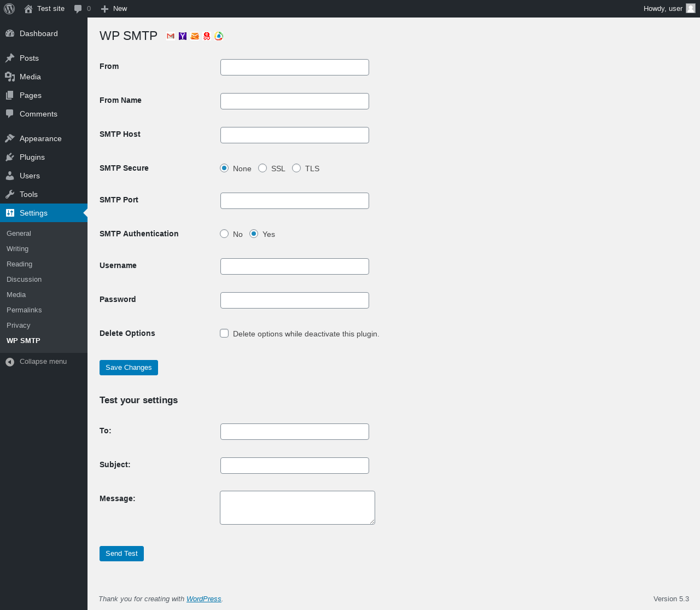Open the Discussion settings submenu

click(24, 279)
